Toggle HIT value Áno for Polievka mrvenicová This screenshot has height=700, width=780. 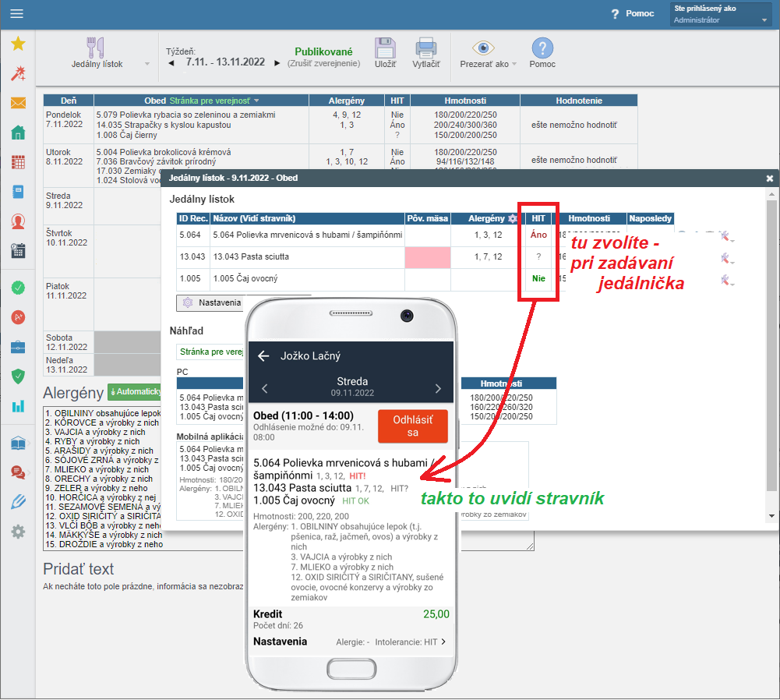(x=538, y=234)
